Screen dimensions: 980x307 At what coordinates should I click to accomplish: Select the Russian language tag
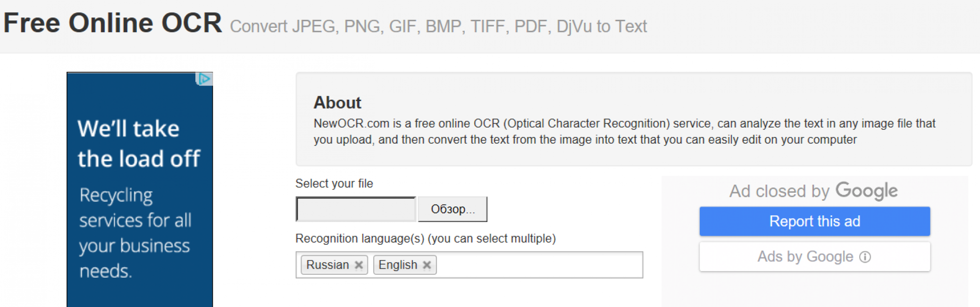[x=327, y=265]
